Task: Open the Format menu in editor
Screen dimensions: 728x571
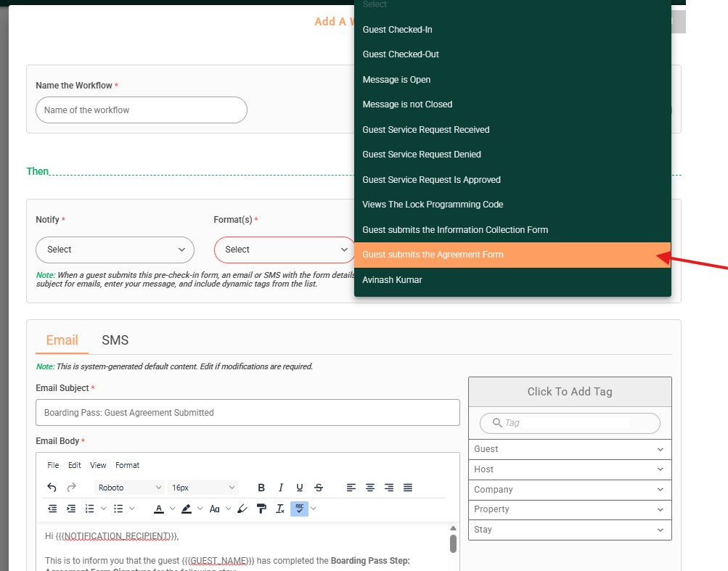Action: tap(127, 465)
